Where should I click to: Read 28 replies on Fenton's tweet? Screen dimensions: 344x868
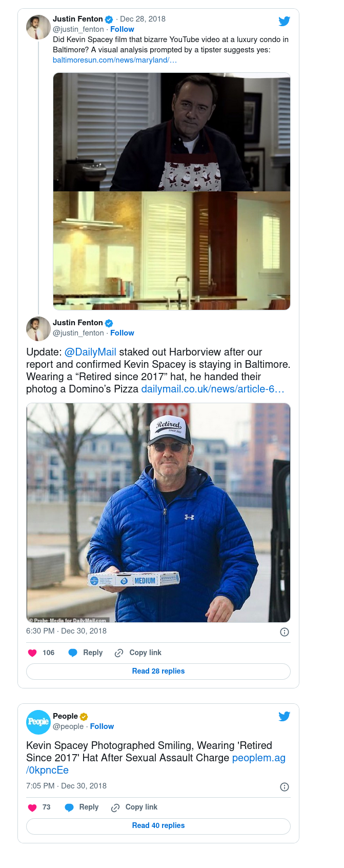(158, 671)
